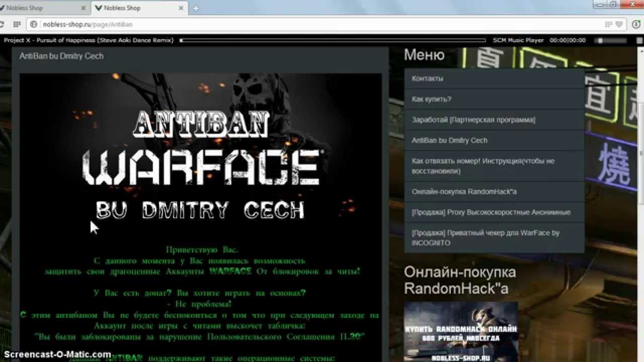Close the active Nobless Shop tab

tap(181, 8)
